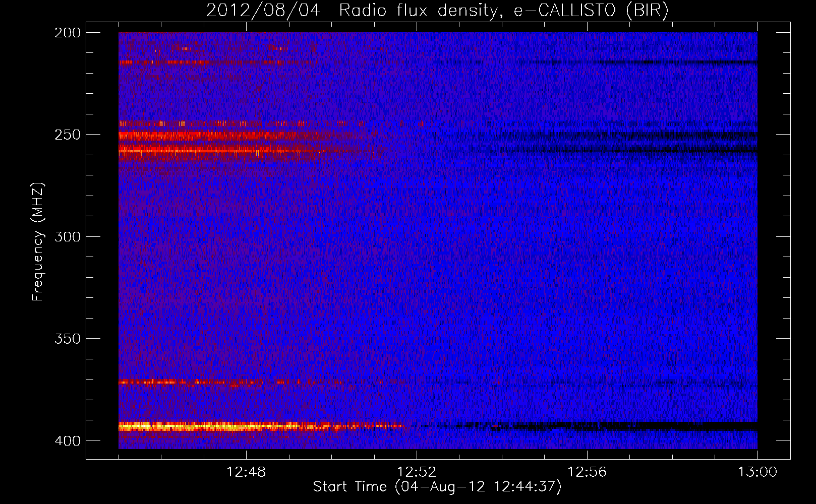The height and width of the screenshot is (504, 816).
Task: Click the '13:00' time tick label
Action: [x=757, y=472]
